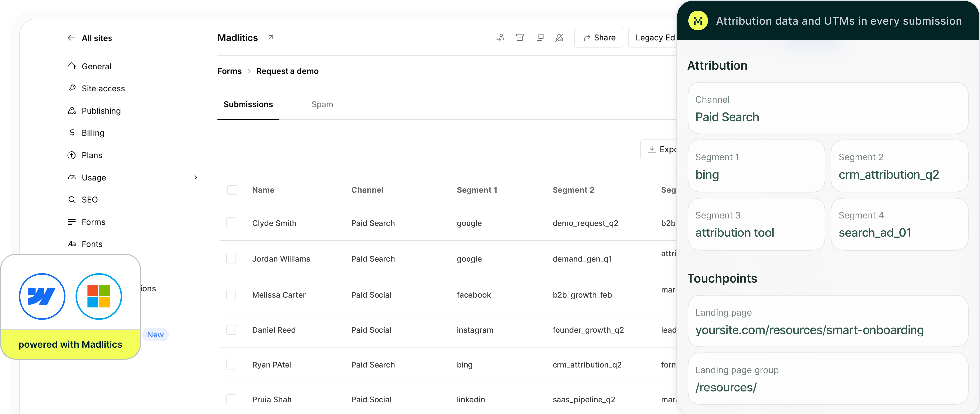Check the Pruia Shah row checkbox
This screenshot has height=414, width=980.
click(231, 399)
